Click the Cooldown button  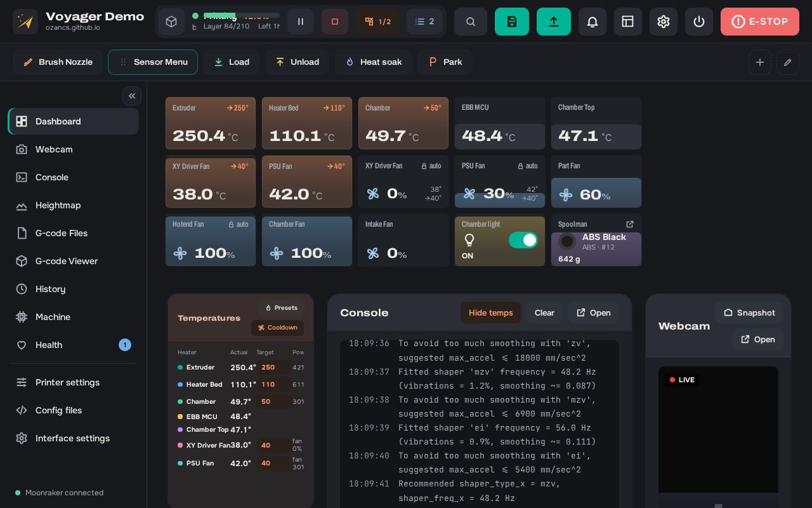(x=278, y=328)
